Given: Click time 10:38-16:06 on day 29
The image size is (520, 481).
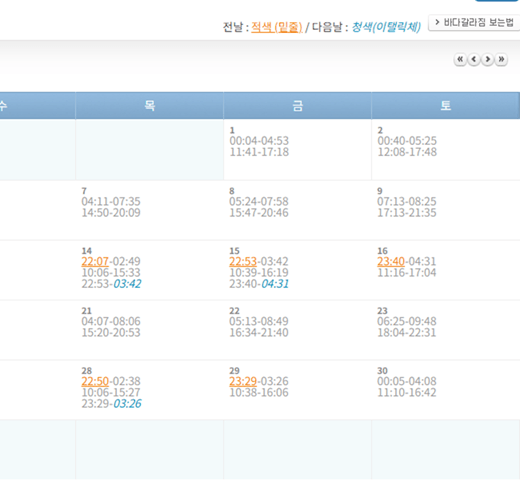Looking at the screenshot, I should 259,393.
